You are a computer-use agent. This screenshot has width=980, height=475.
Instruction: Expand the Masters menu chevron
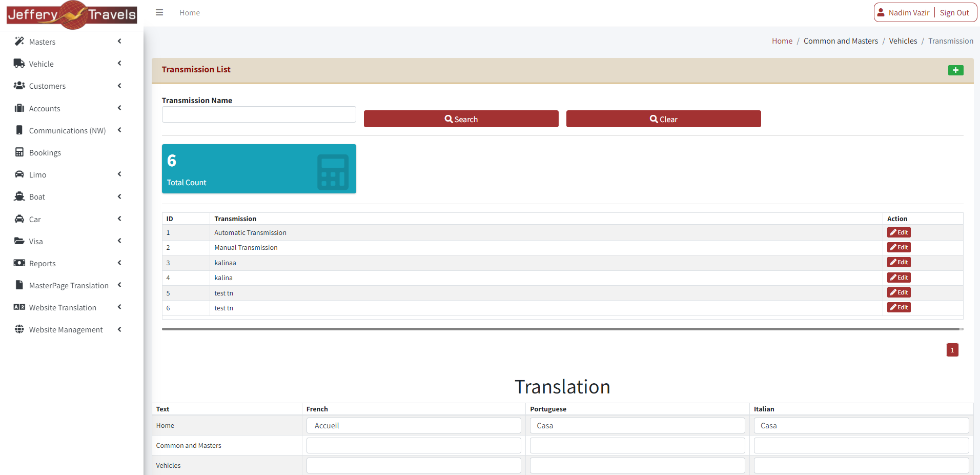click(119, 41)
